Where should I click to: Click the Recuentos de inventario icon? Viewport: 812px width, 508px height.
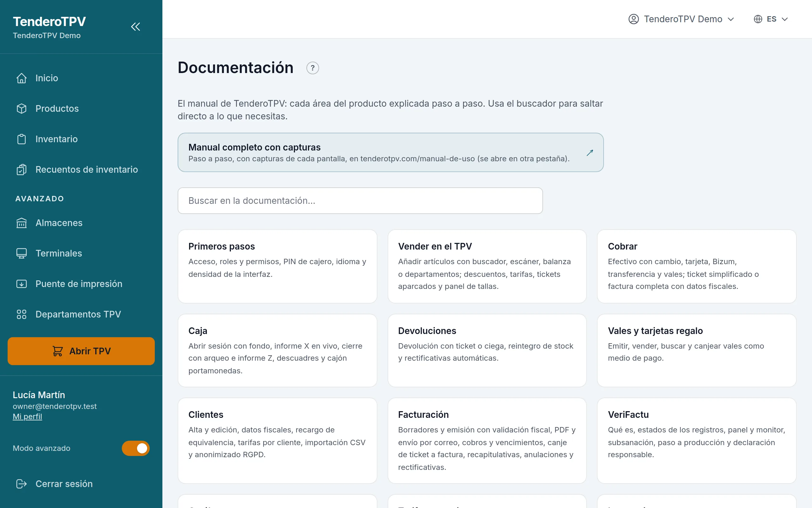pos(22,170)
